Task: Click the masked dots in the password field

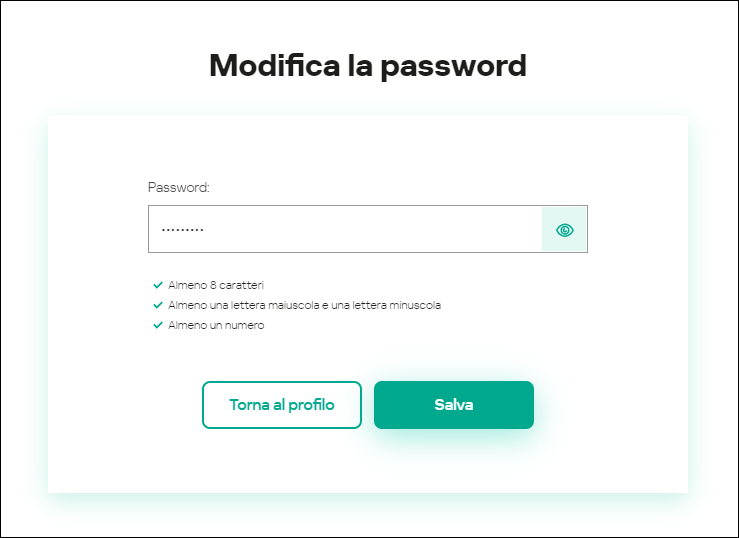Action: 182,230
